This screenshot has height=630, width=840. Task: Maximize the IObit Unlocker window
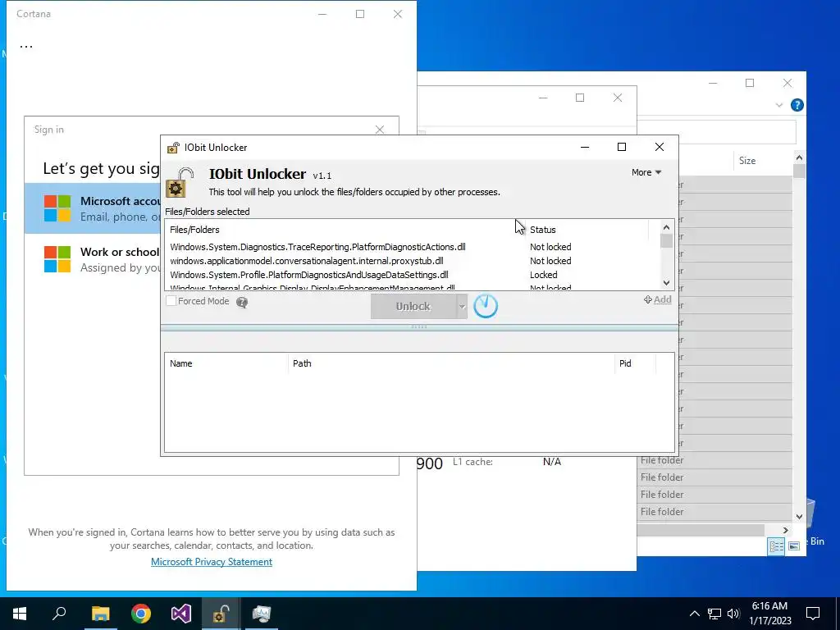click(x=622, y=148)
